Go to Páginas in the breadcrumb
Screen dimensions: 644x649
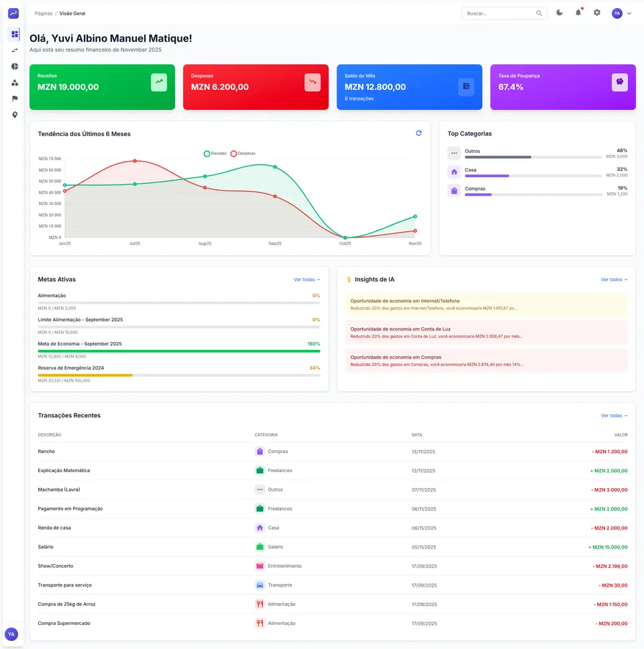click(44, 13)
